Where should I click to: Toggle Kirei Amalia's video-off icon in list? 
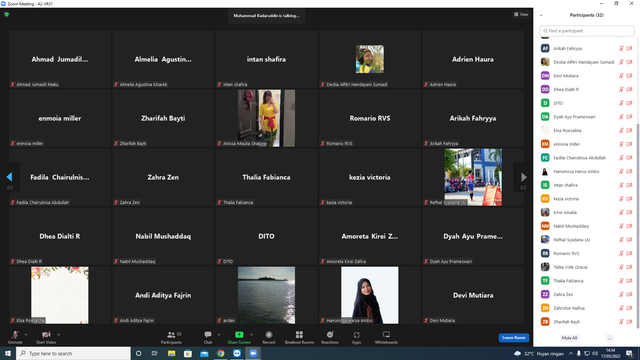point(629,212)
